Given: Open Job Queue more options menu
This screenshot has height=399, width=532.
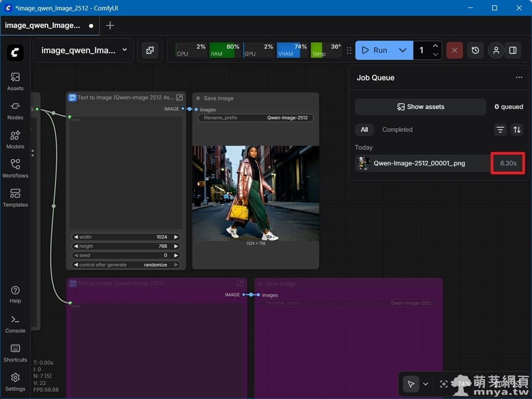Looking at the screenshot, I should click(x=518, y=77).
